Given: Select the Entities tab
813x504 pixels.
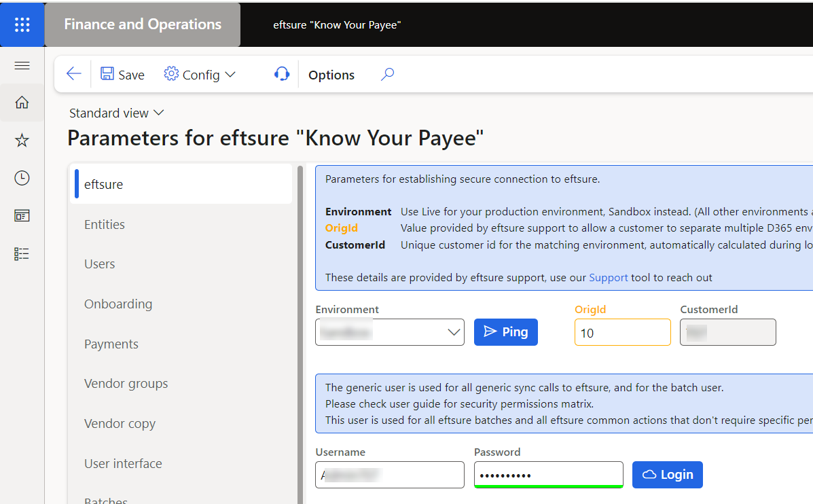Looking at the screenshot, I should coord(181,225).
